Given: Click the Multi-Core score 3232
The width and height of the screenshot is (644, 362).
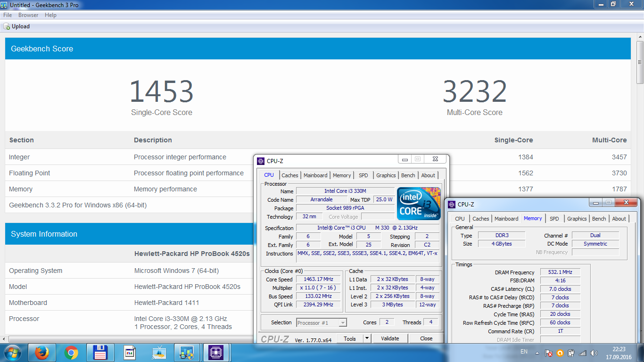Looking at the screenshot, I should 475,92.
